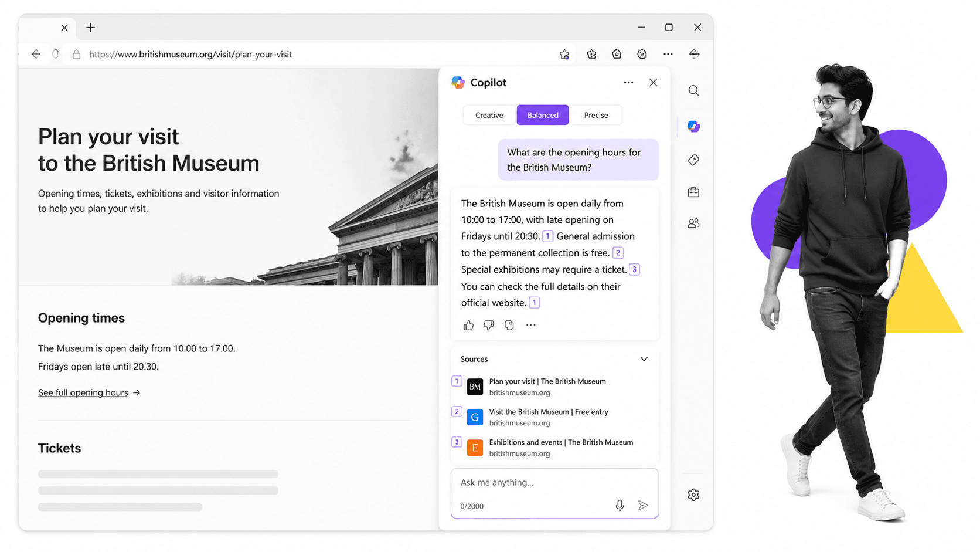Image resolution: width=980 pixels, height=552 pixels.
Task: Click the Tickets heading
Action: tap(59, 448)
